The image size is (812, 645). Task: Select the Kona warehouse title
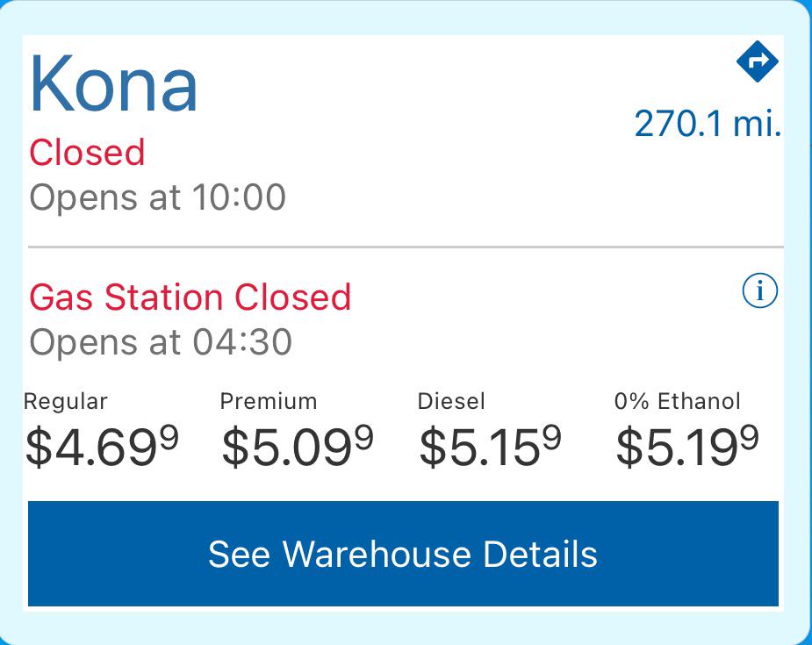coord(114,84)
